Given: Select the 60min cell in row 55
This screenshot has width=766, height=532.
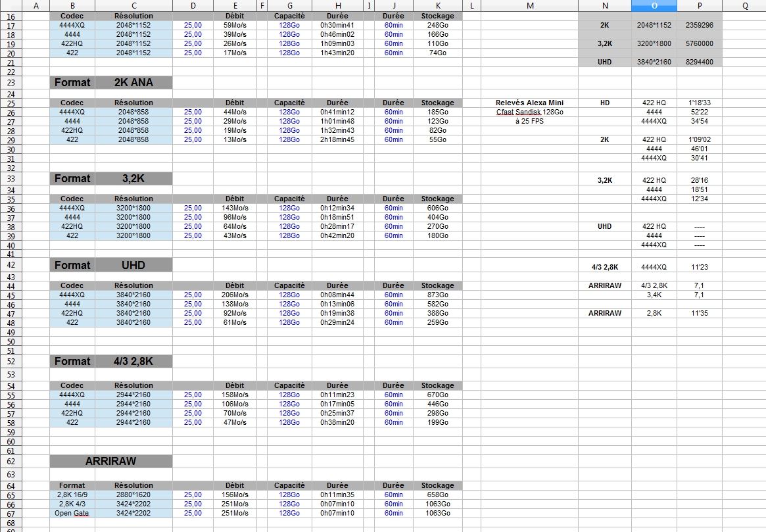Looking at the screenshot, I should pyautogui.click(x=394, y=395).
